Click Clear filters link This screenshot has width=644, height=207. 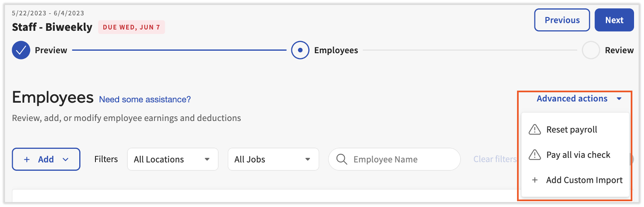coord(495,159)
